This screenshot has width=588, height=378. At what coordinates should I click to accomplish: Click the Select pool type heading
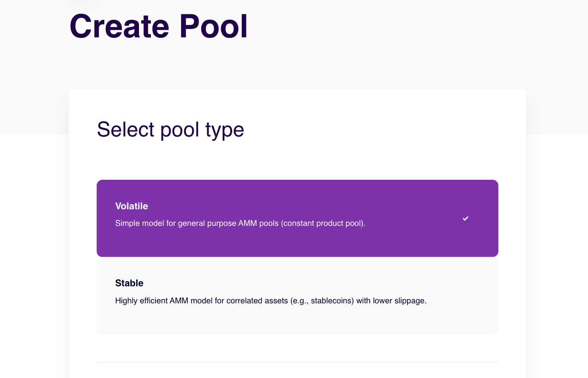pyautogui.click(x=170, y=130)
